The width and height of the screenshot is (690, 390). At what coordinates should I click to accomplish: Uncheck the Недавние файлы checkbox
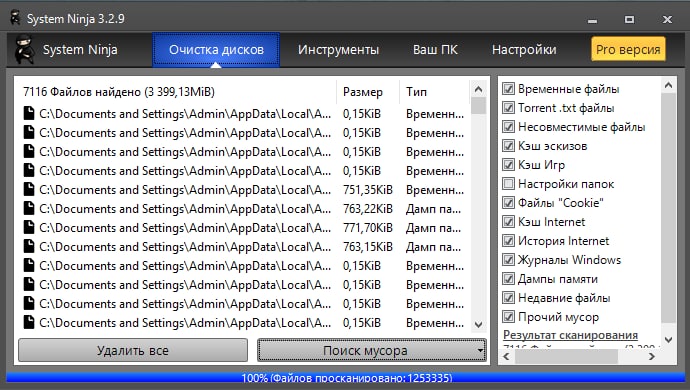[x=508, y=298]
